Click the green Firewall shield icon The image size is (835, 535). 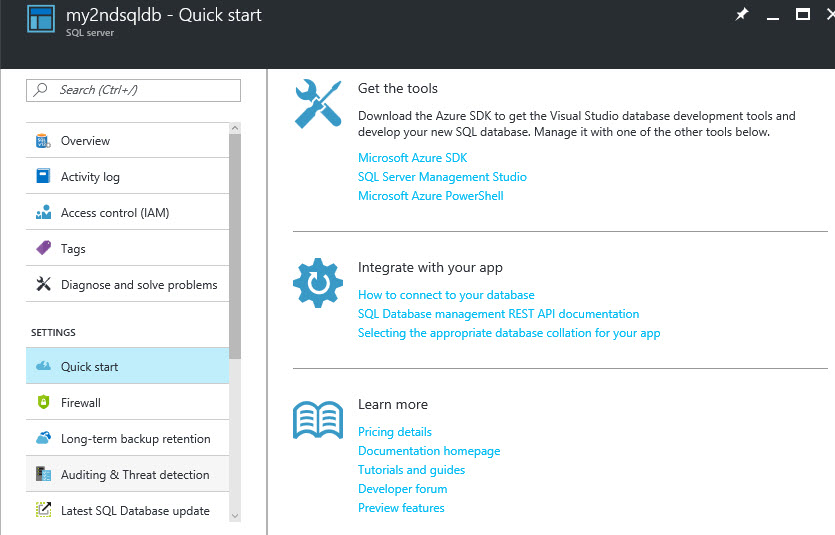click(x=43, y=402)
